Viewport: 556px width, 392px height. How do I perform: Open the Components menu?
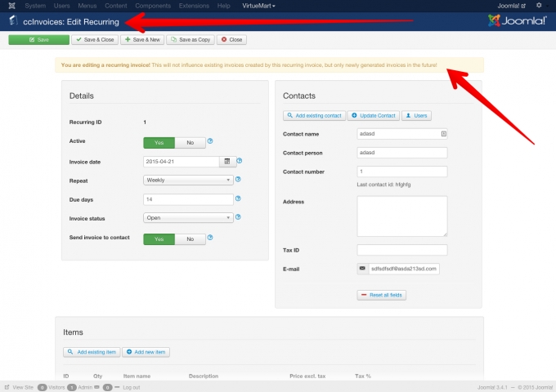pyautogui.click(x=153, y=6)
